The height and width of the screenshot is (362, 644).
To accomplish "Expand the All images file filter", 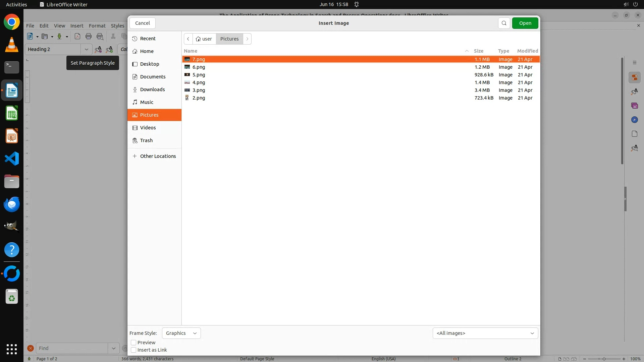I will tap(485, 333).
